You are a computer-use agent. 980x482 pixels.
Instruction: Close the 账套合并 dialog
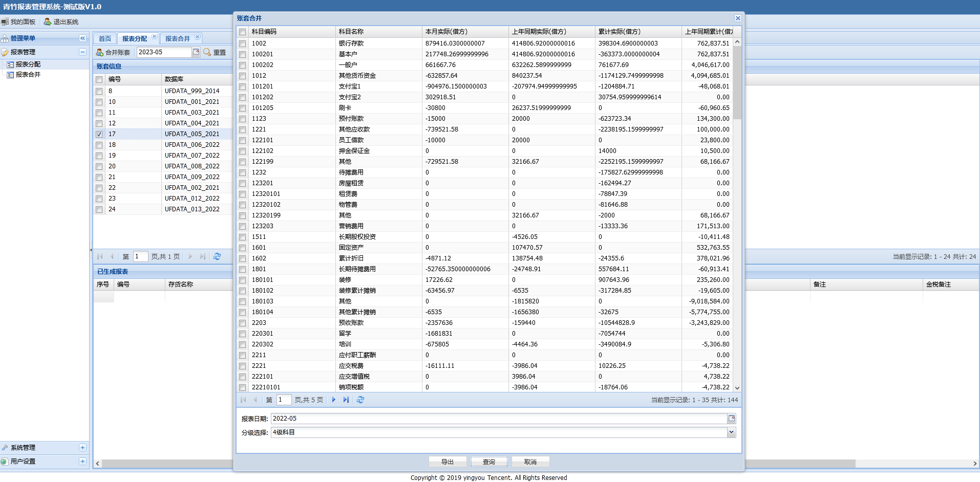[738, 18]
